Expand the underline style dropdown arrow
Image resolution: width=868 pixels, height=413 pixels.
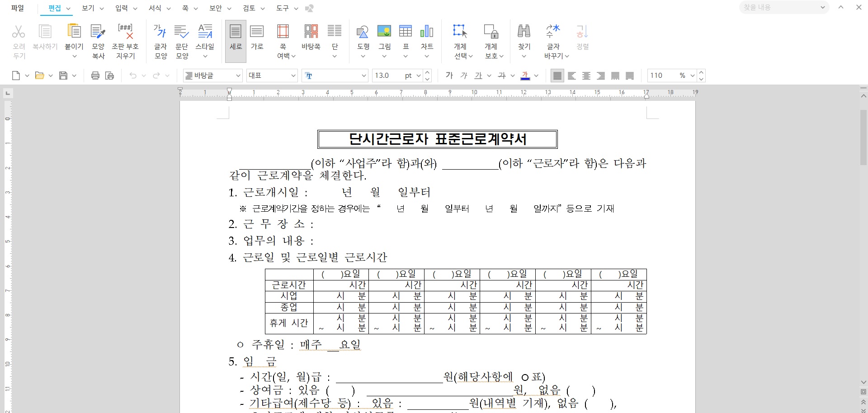coord(489,76)
